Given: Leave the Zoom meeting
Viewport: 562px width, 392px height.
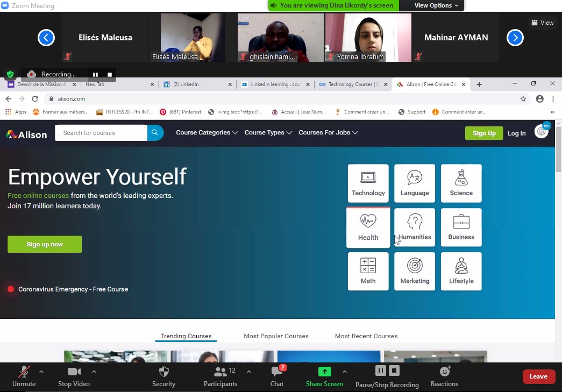Looking at the screenshot, I should pos(538,376).
